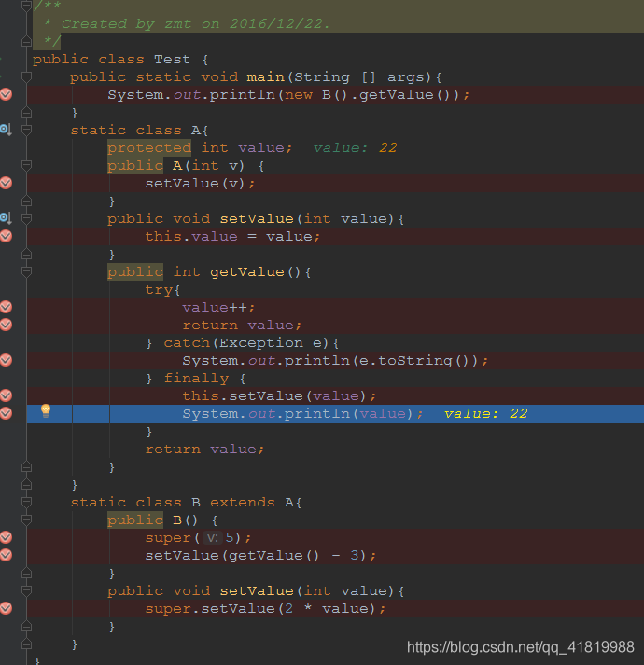This screenshot has width=644, height=665.
Task: Toggle breakpoint on this.value = value line
Action: click(x=6, y=236)
